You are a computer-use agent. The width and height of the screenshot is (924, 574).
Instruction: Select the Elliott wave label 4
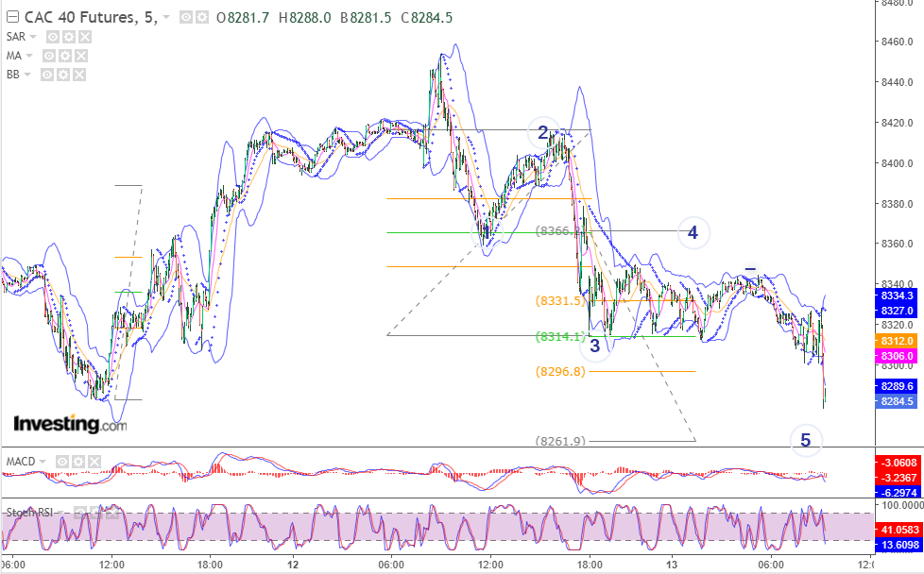click(x=693, y=233)
